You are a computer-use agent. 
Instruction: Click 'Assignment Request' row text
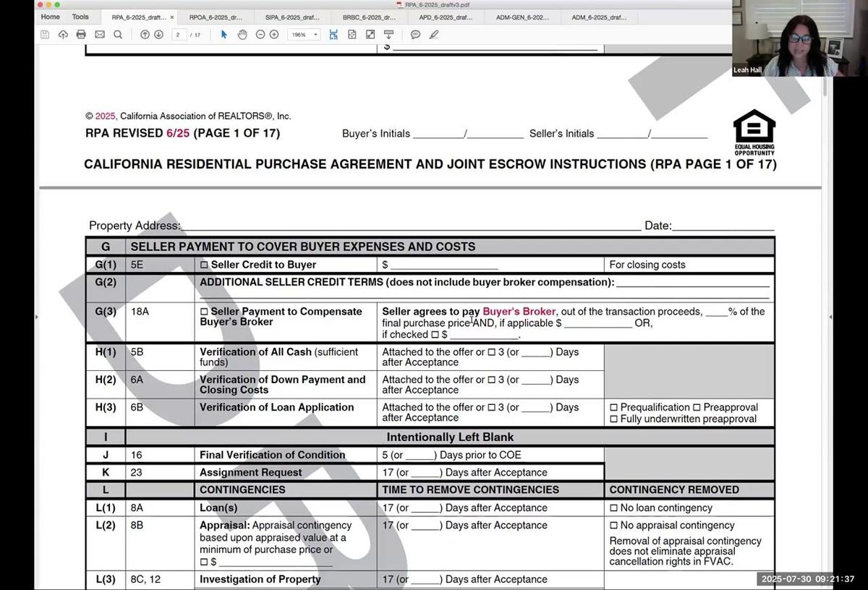pyautogui.click(x=251, y=472)
